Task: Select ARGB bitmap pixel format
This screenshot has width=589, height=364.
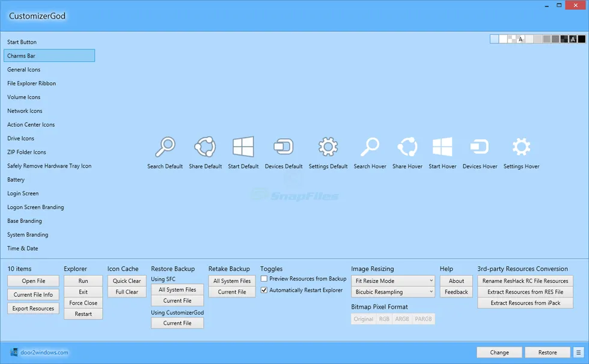Action: tap(401, 319)
